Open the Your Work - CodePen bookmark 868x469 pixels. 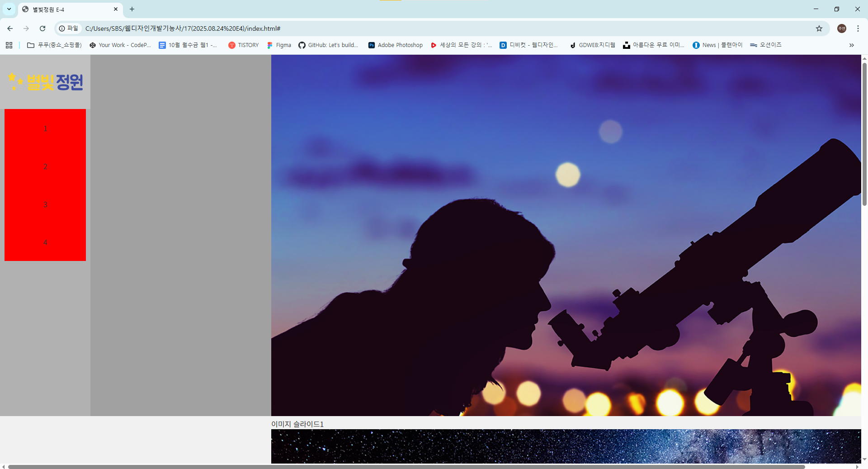click(x=120, y=45)
